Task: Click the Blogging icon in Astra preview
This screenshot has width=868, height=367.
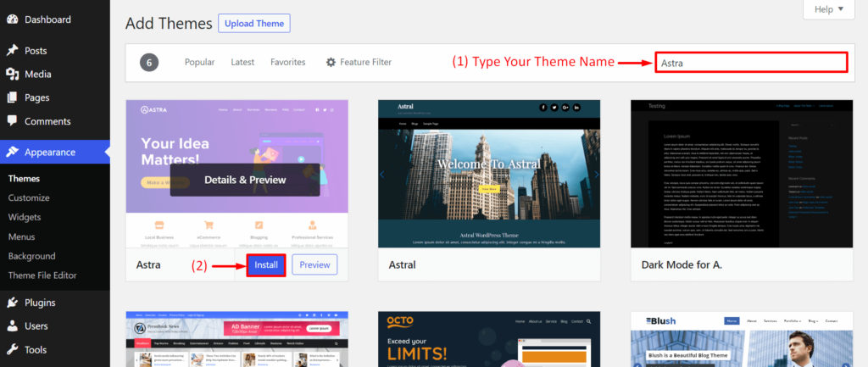Action: point(259,225)
